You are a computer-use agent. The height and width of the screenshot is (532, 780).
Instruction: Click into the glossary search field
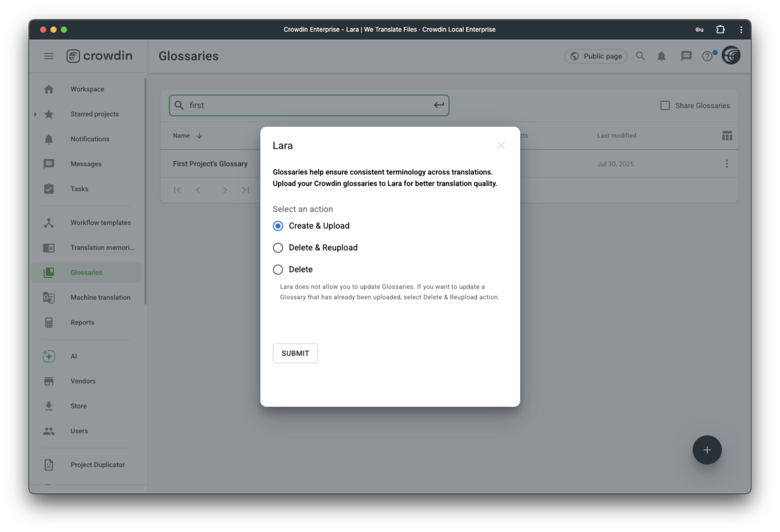(x=309, y=105)
